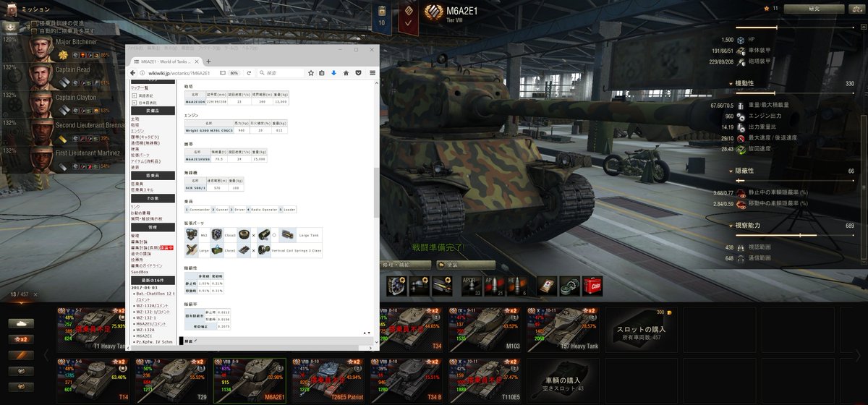This screenshot has width=868, height=405.
Task: Open the ファイル(F) browser menu
Action: point(135,48)
